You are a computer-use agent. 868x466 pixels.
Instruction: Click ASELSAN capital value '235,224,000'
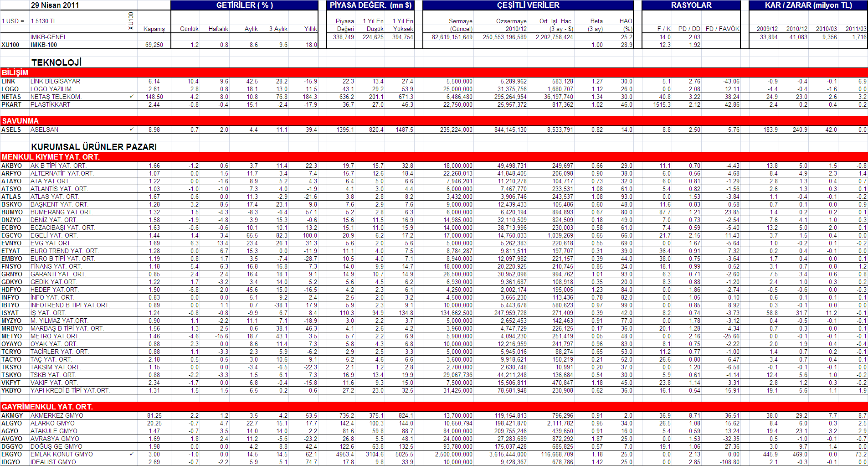click(x=456, y=129)
